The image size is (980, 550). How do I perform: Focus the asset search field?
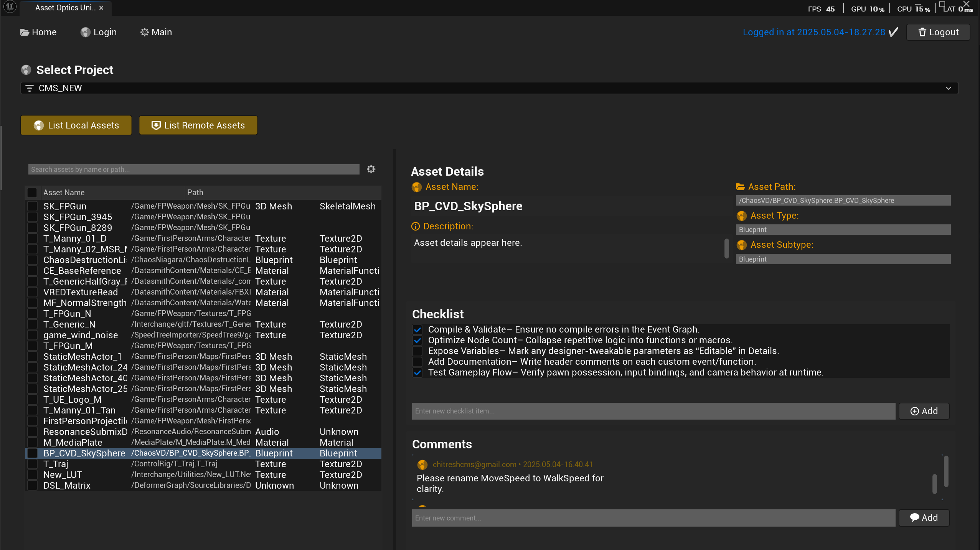[x=194, y=170]
